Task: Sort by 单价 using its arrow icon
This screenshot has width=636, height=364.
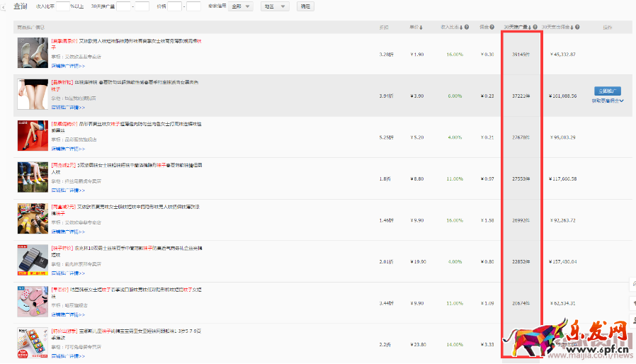Action: (x=422, y=28)
